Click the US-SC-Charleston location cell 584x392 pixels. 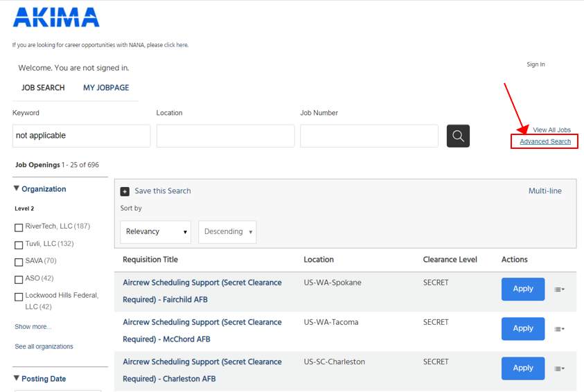click(334, 362)
